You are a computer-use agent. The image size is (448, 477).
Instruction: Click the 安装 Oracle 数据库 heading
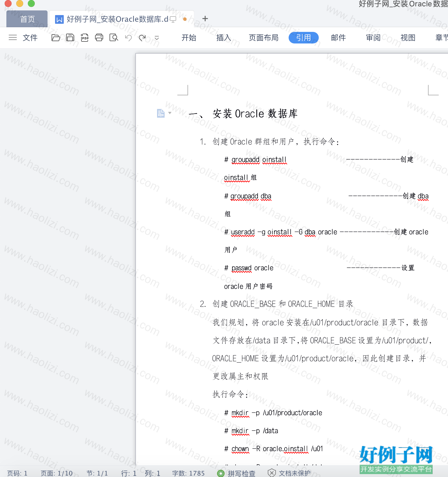pos(255,114)
